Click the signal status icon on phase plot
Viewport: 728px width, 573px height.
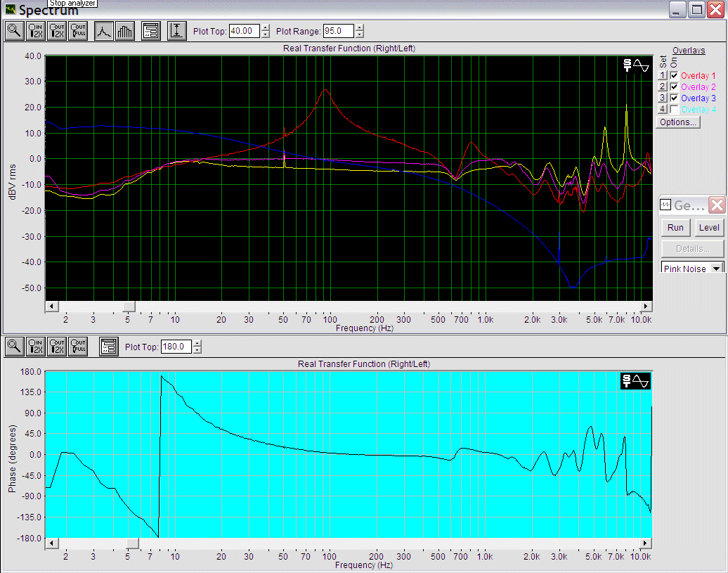[636, 381]
